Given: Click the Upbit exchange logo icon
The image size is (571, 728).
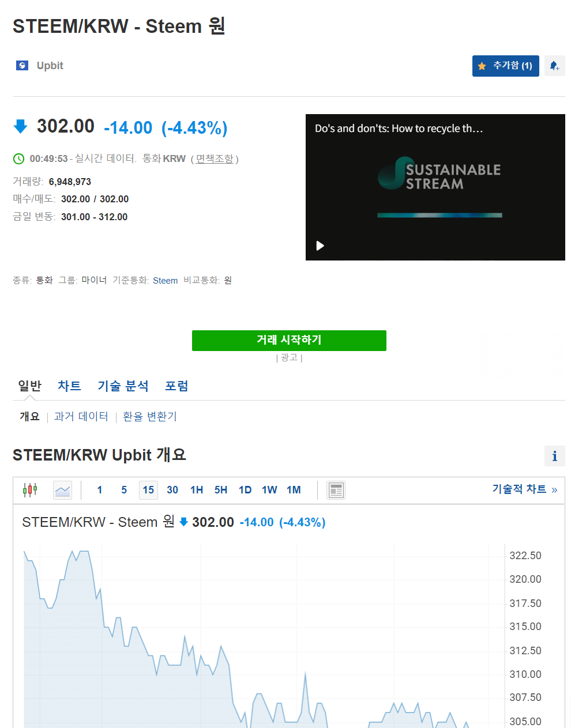Looking at the screenshot, I should [x=22, y=66].
